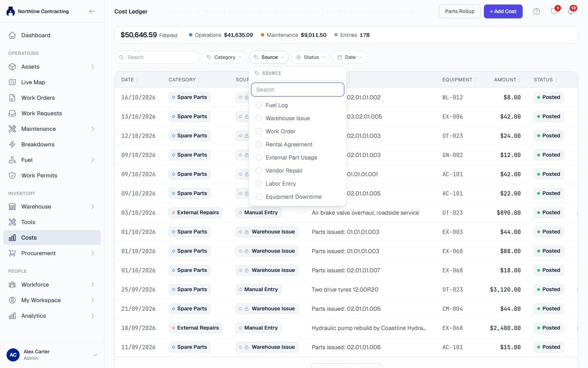Select the Work Order source option
Image resolution: width=588 pixels, height=368 pixels.
pyautogui.click(x=298, y=131)
